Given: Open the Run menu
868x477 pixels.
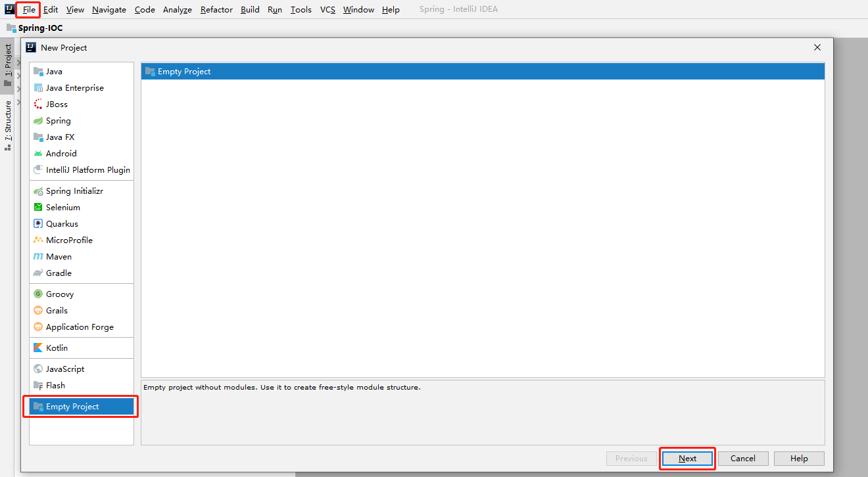Looking at the screenshot, I should [275, 10].
